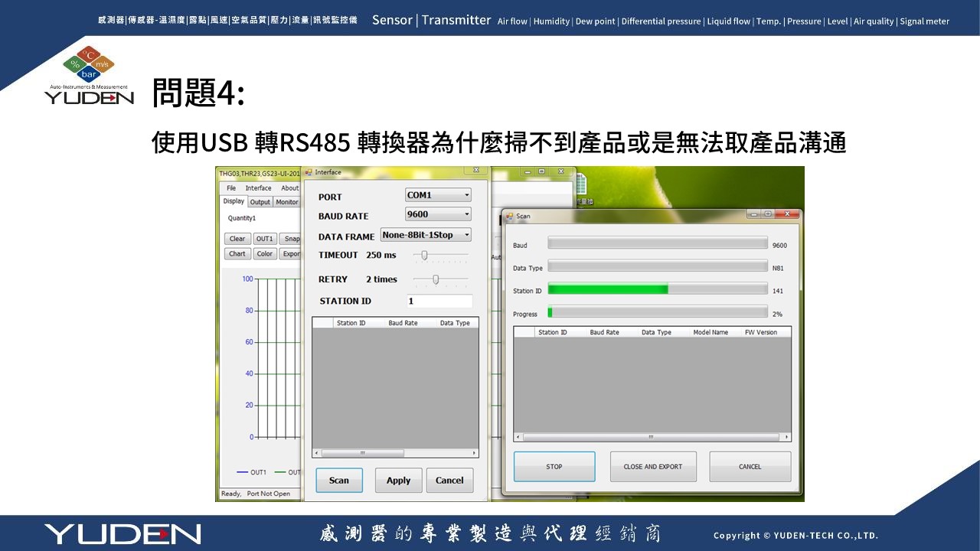Switch to the Output tab
Screen dimensions: 980x551
pos(260,202)
